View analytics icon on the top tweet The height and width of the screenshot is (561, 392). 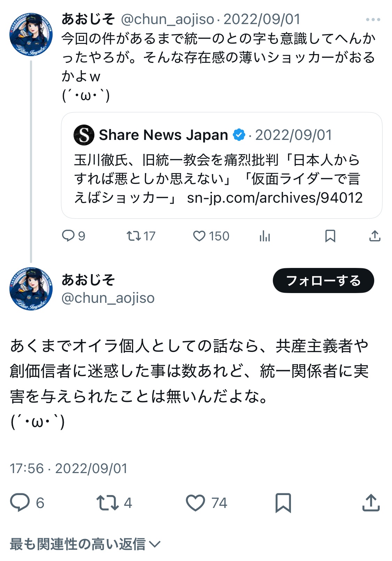point(265,236)
